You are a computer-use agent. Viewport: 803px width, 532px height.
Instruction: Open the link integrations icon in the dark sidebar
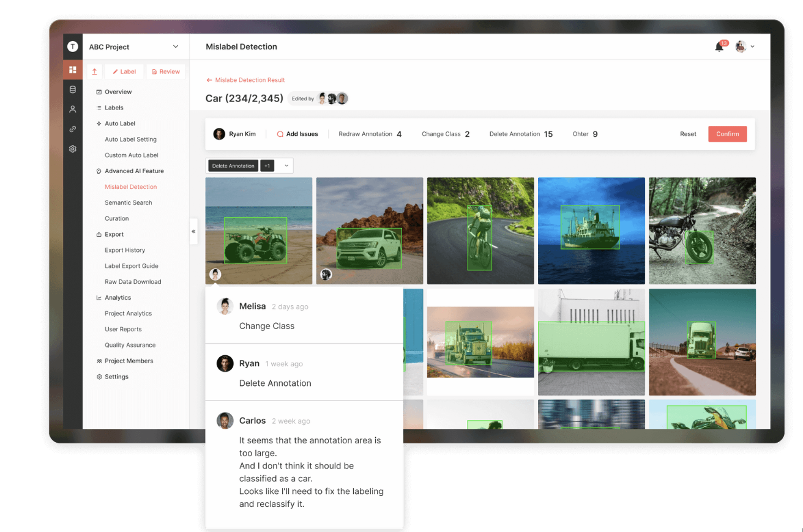tap(72, 129)
